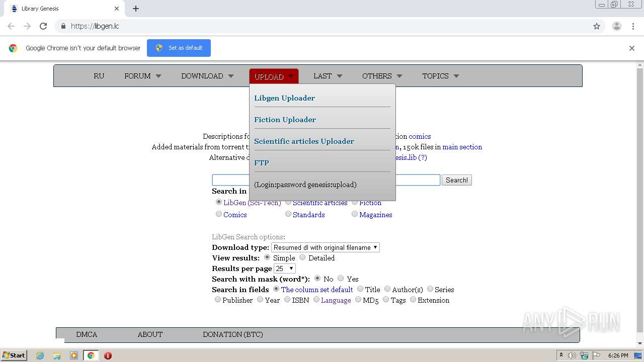Click the page vertical scrollbar
The height and width of the screenshot is (362, 644).
point(640,201)
